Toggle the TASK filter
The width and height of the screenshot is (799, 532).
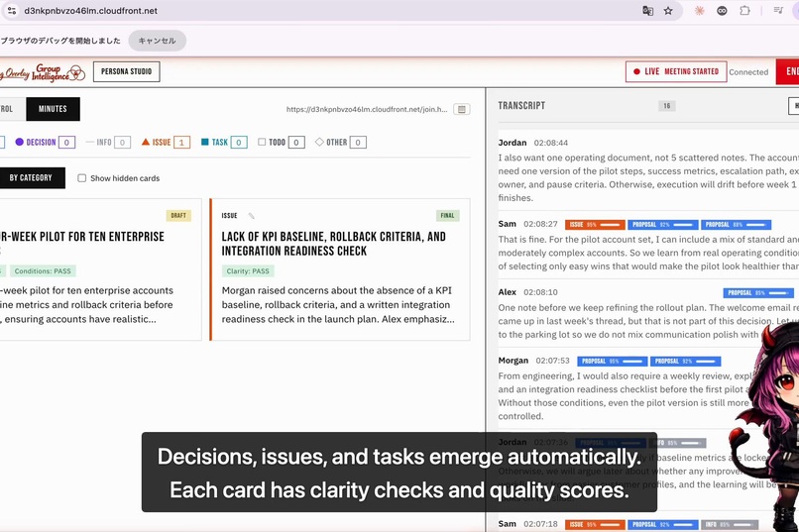[224, 143]
